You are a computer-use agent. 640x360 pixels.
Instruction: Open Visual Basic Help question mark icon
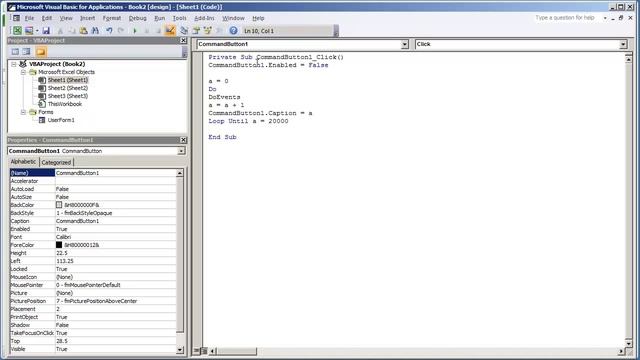[233, 31]
